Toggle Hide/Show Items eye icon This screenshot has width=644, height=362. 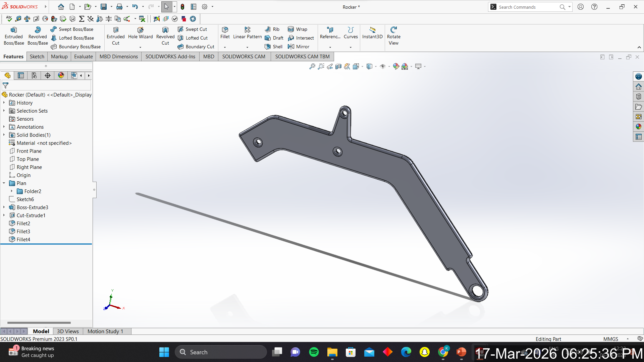[382, 66]
